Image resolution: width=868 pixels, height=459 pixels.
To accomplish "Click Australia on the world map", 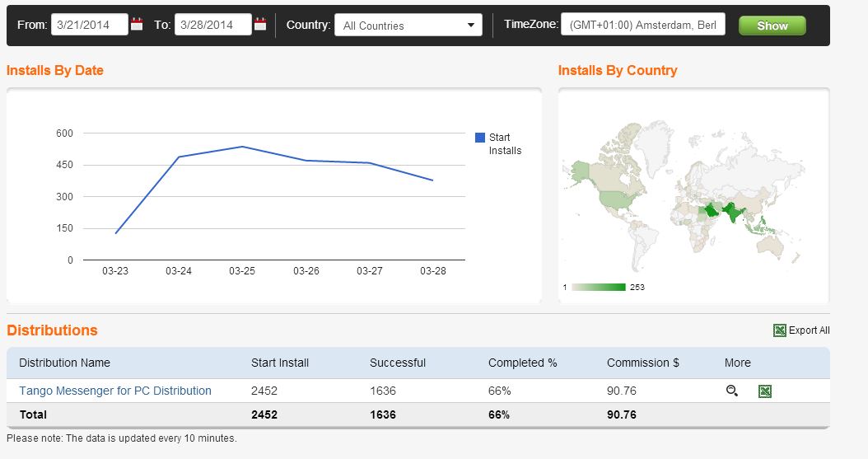I will click(x=772, y=244).
